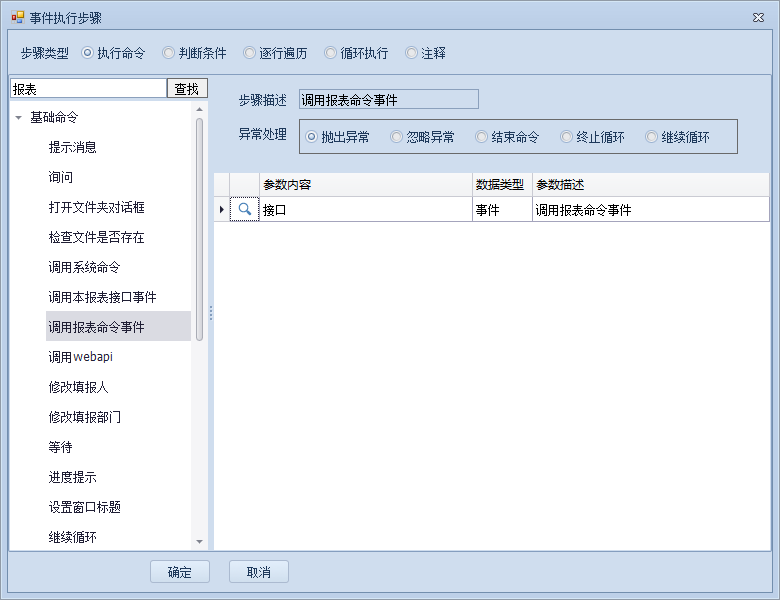Choose the 循环执行 radio option

point(333,53)
